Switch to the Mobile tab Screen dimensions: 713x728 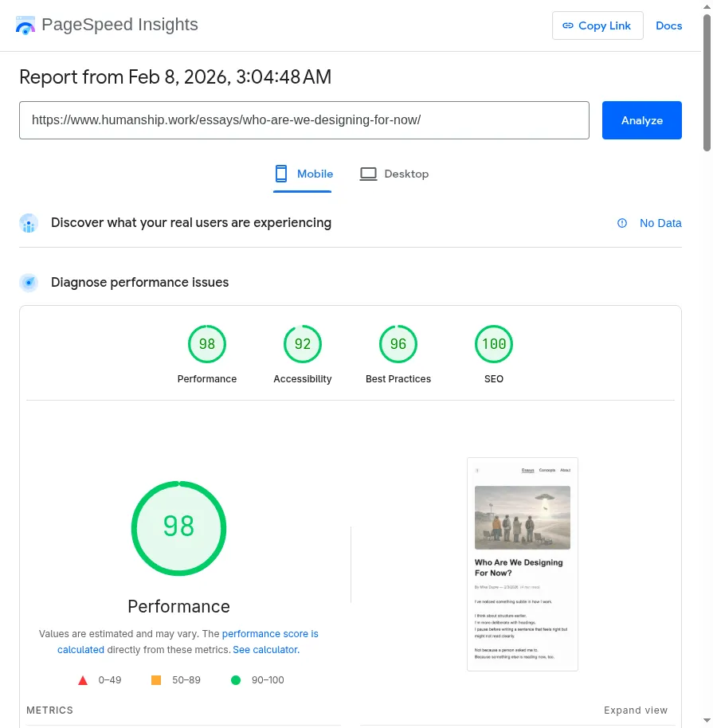[x=304, y=174]
